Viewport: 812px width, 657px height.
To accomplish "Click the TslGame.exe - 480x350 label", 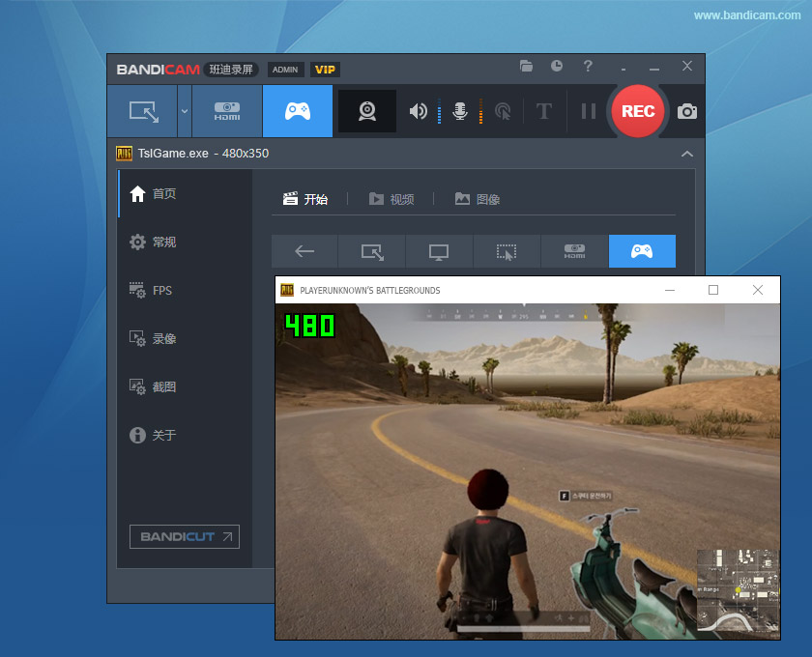I will [203, 154].
